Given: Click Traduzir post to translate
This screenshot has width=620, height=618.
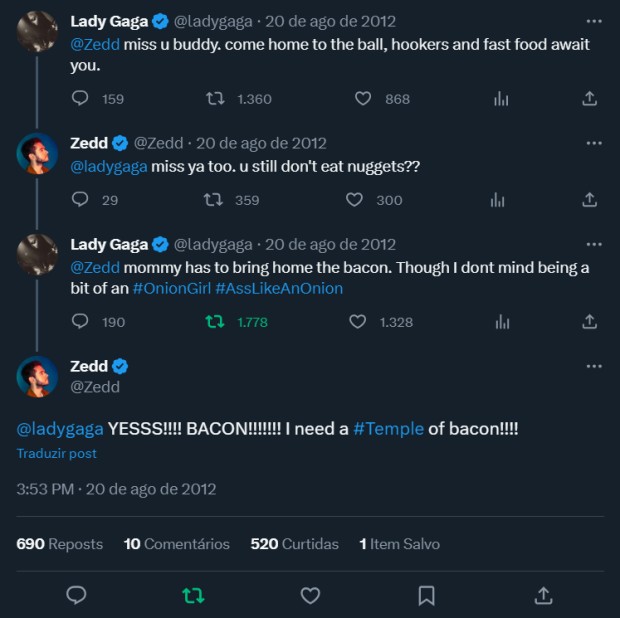Looking at the screenshot, I should click(x=56, y=453).
